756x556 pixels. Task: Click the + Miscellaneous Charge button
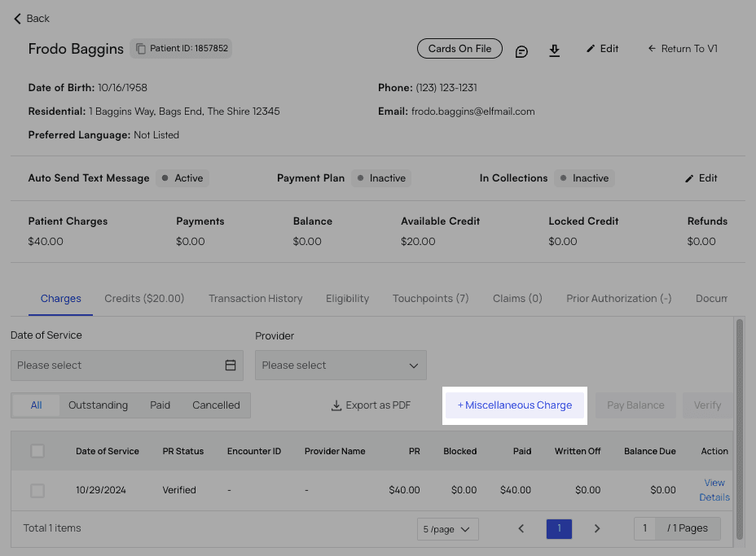pos(514,405)
